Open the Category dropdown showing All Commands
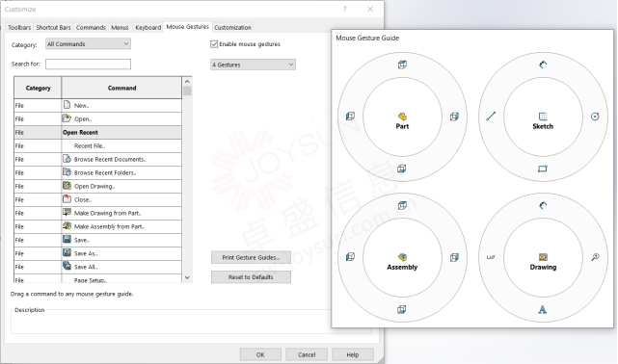The height and width of the screenshot is (364, 618). (88, 43)
